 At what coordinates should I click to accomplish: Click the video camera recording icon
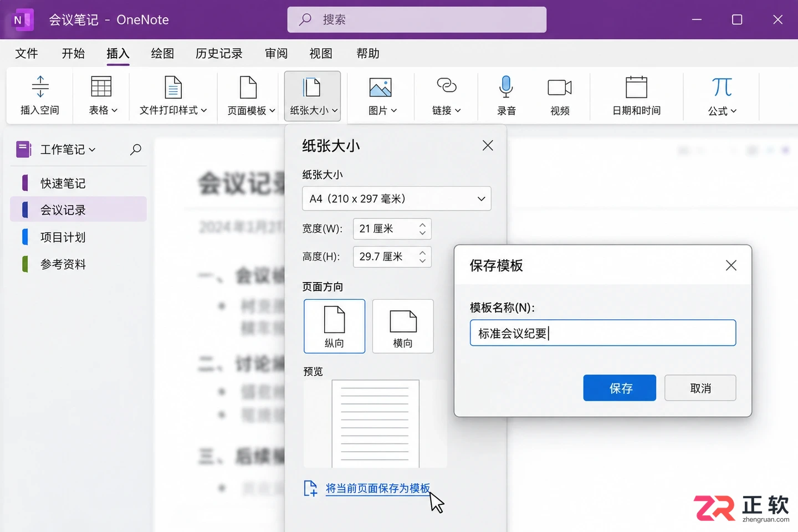[x=560, y=88]
